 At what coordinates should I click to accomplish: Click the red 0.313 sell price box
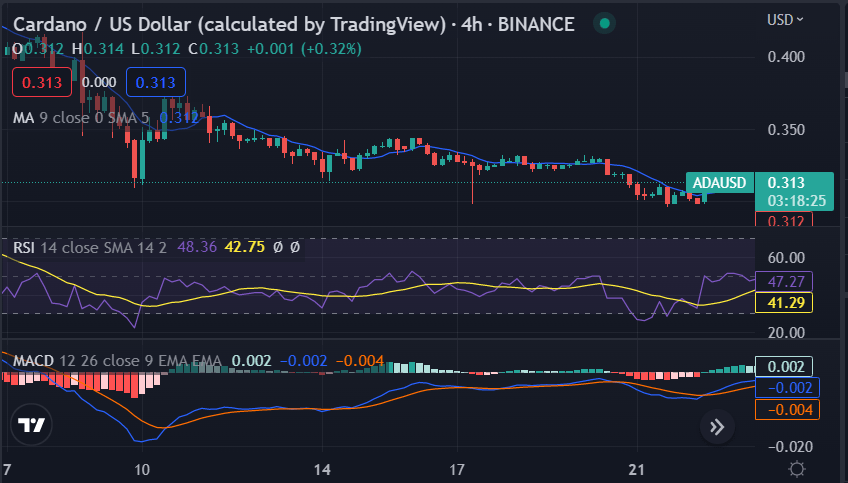tap(42, 82)
